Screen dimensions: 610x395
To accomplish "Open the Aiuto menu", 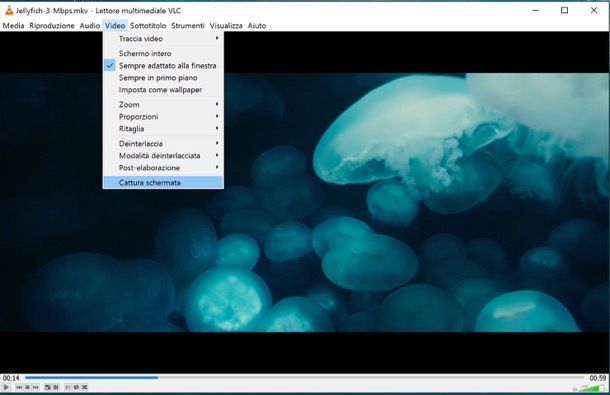I will click(x=257, y=26).
